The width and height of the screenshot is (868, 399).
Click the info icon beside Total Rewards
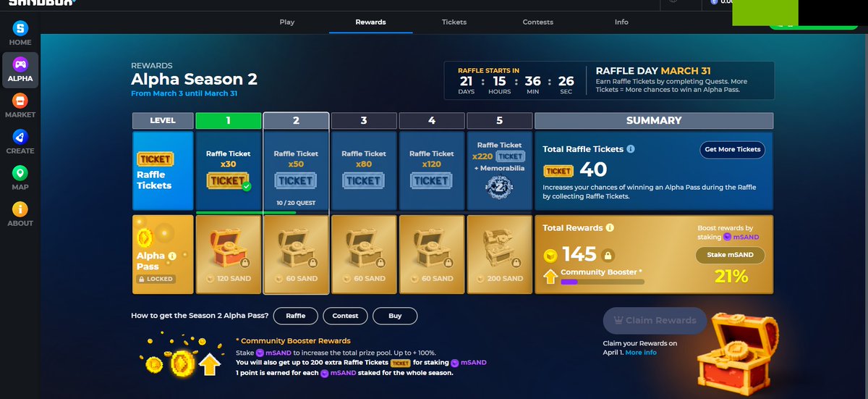[610, 227]
